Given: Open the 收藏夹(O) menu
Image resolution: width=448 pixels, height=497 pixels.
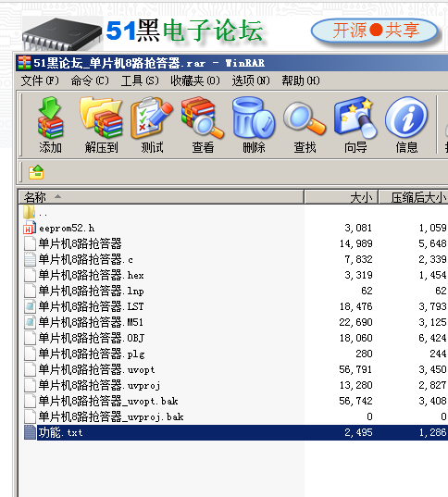Looking at the screenshot, I should (x=195, y=81).
